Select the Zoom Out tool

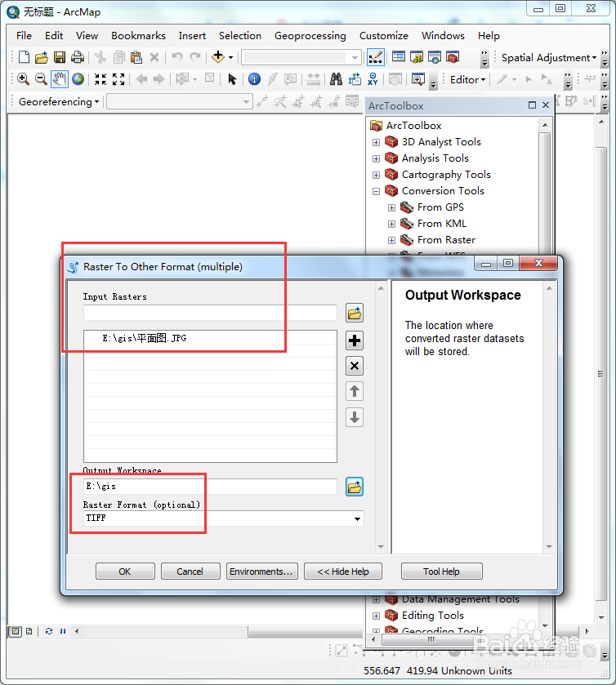pos(41,79)
